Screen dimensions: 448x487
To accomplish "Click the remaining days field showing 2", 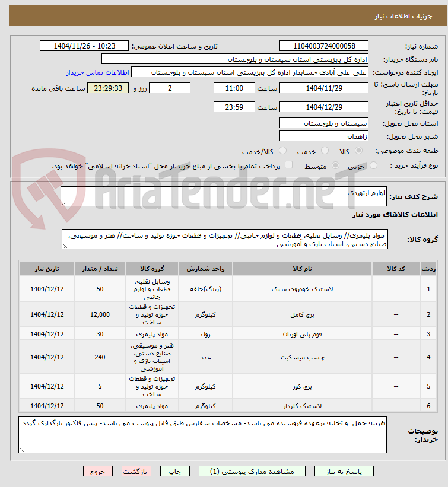I will [170, 88].
